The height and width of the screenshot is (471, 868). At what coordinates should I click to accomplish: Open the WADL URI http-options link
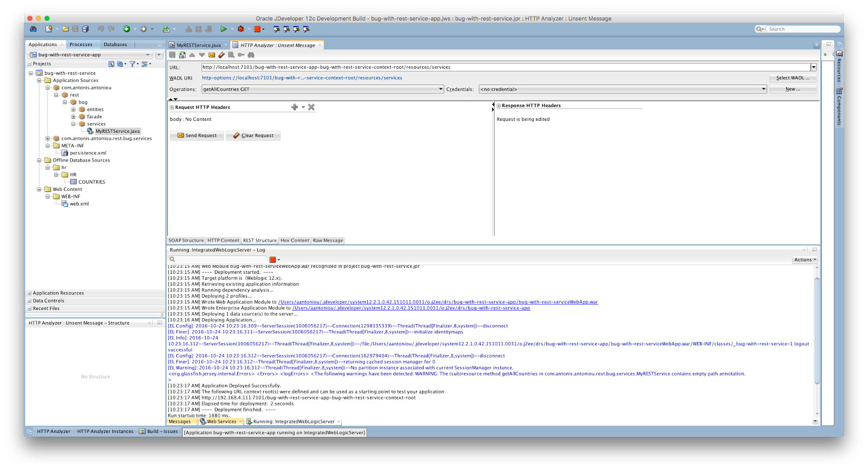click(x=302, y=78)
